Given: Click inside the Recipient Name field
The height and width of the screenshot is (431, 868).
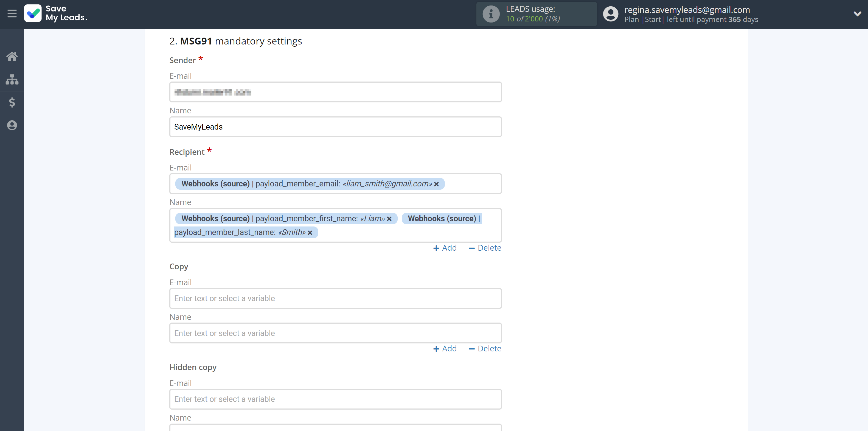Looking at the screenshot, I should [335, 225].
